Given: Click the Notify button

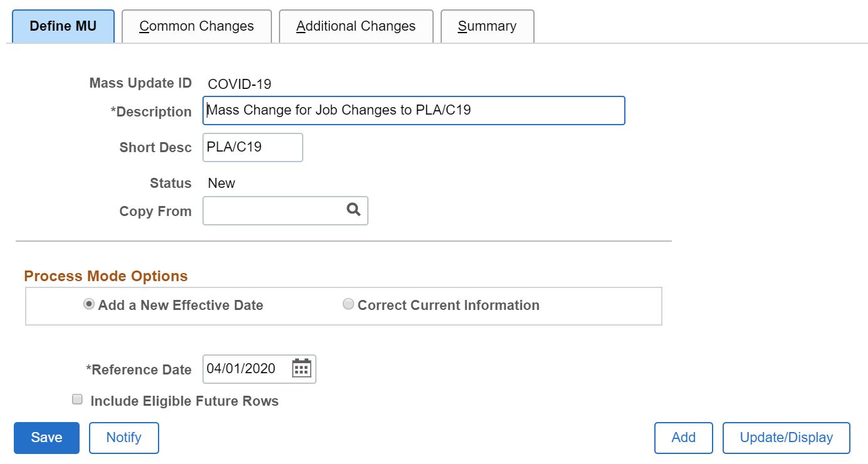Looking at the screenshot, I should [x=123, y=437].
